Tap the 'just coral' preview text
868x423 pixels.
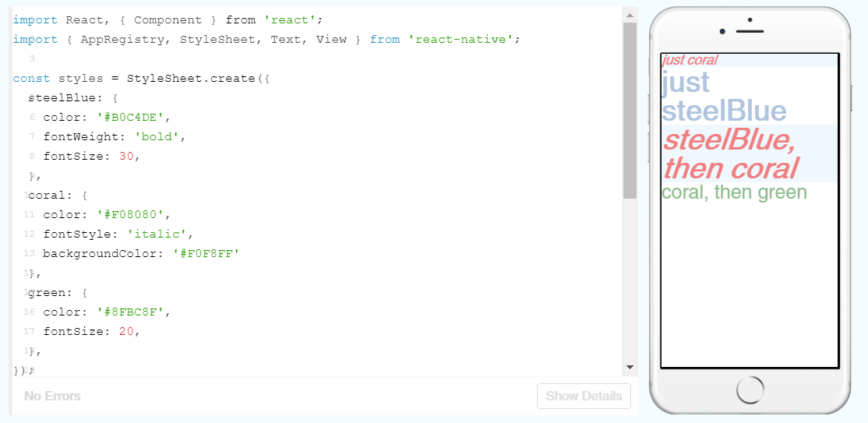[x=690, y=60]
